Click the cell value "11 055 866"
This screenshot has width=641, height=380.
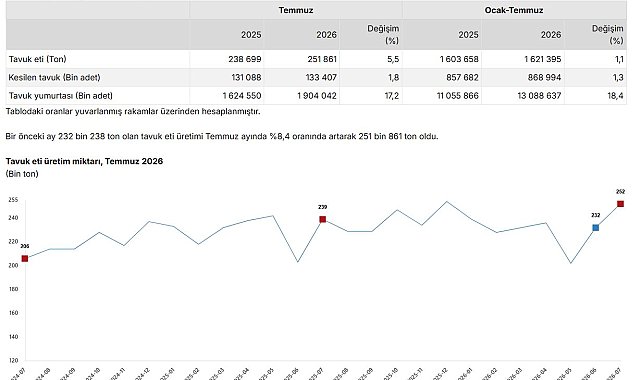(457, 96)
